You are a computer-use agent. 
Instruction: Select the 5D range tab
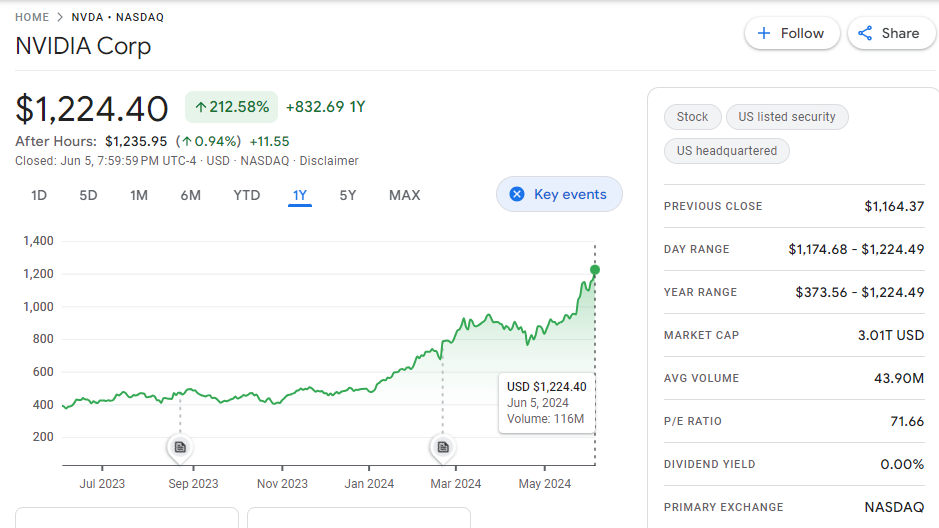point(88,195)
